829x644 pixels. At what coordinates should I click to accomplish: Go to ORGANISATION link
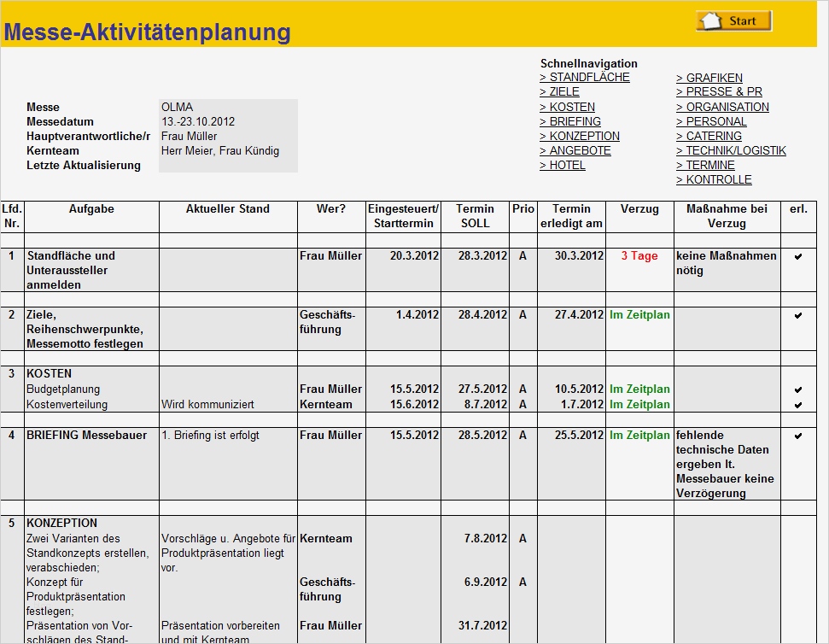pos(723,107)
